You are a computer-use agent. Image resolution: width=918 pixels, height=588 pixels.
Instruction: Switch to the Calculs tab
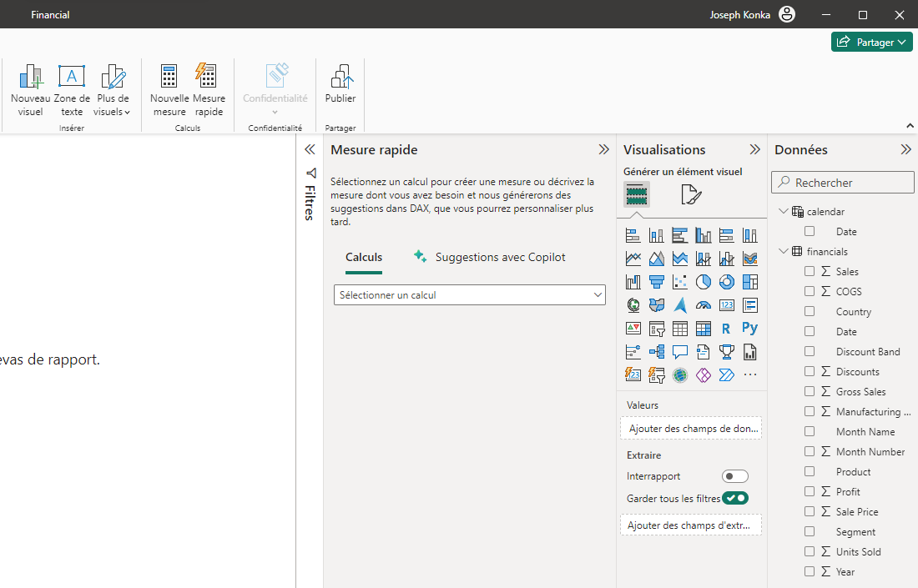(x=364, y=258)
